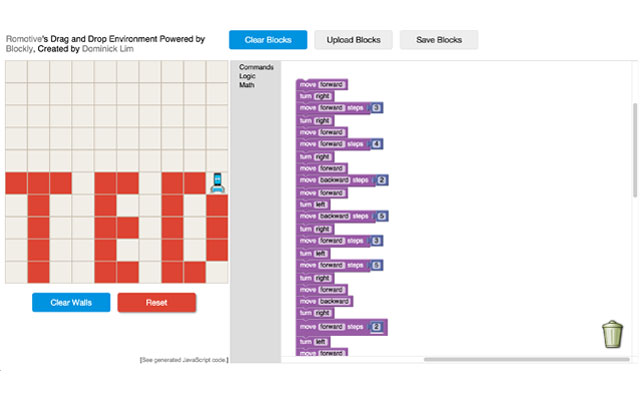Open the Commands block category
The image size is (640, 396).
pyautogui.click(x=256, y=67)
